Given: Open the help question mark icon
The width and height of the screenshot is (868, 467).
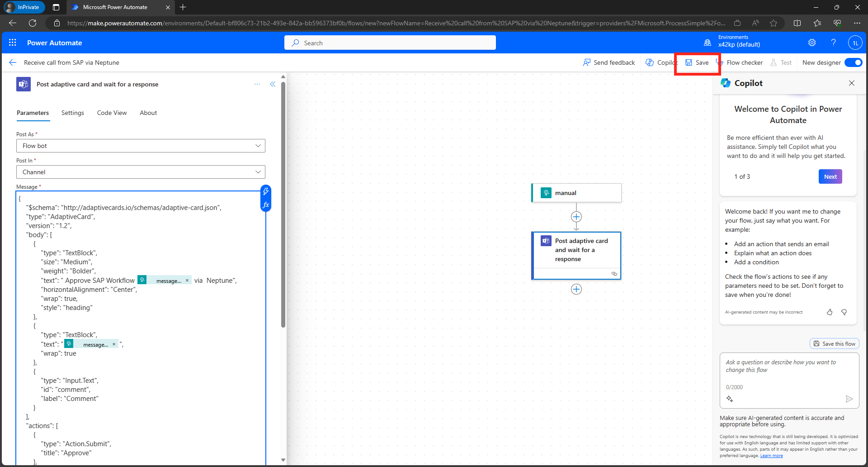Looking at the screenshot, I should [x=833, y=43].
